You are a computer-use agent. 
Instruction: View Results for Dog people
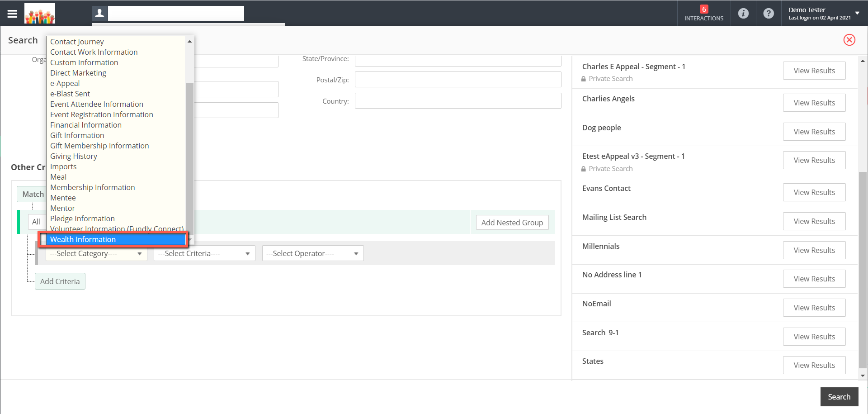coord(814,132)
